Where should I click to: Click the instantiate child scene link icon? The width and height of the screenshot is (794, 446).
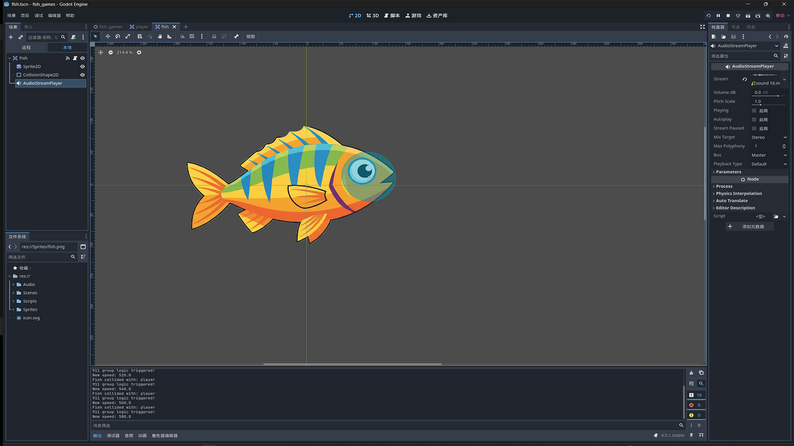click(21, 37)
